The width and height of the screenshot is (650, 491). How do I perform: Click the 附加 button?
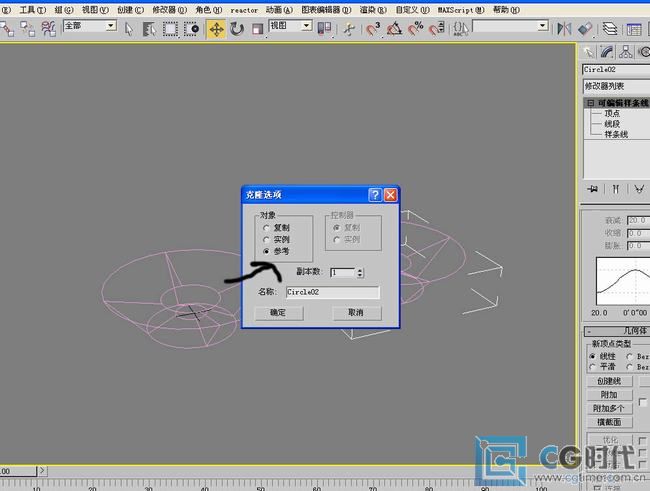point(609,394)
